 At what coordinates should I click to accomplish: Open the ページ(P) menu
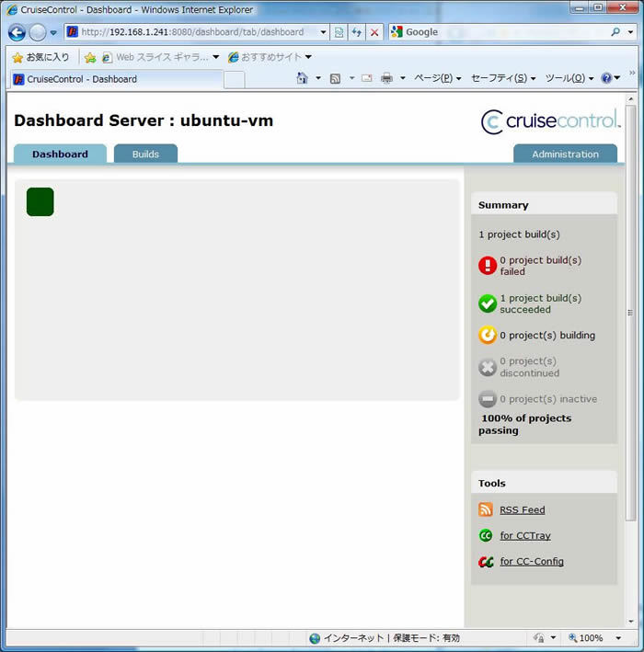coord(437,78)
